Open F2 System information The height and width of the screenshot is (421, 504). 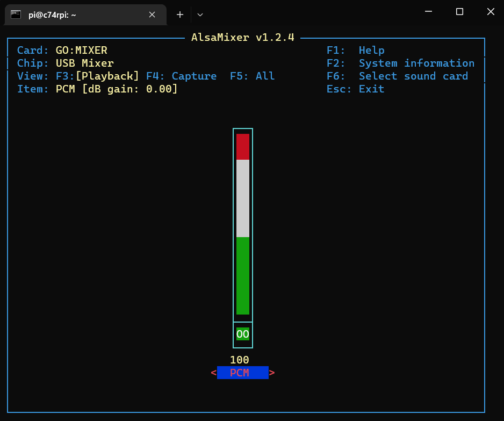point(400,63)
